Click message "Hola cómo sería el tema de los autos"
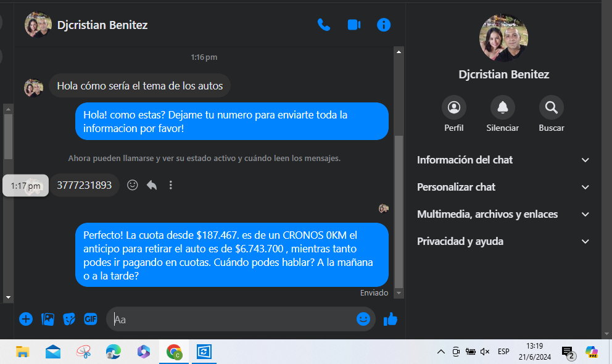 point(139,86)
